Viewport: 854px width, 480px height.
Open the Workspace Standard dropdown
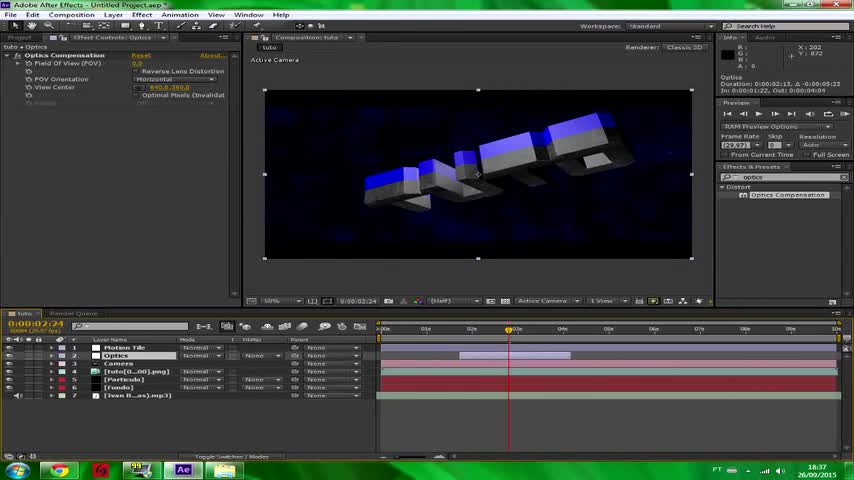670,26
